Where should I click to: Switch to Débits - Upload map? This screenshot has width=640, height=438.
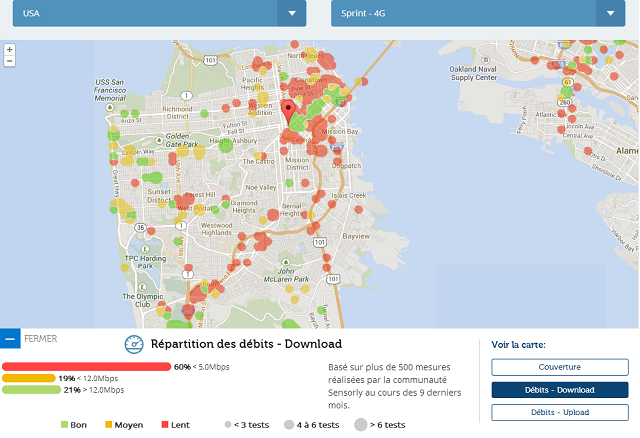tap(560, 412)
